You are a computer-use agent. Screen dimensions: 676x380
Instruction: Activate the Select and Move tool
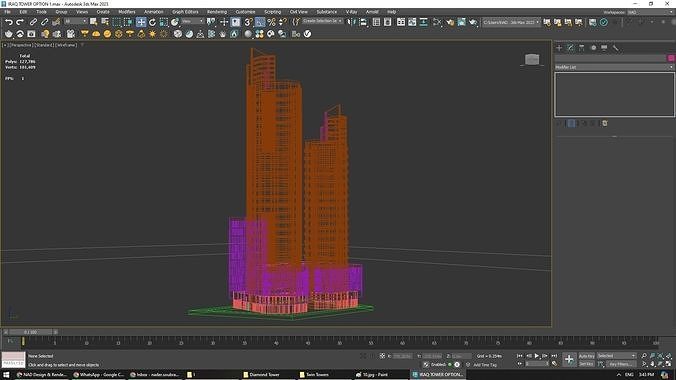pyautogui.click(x=141, y=22)
